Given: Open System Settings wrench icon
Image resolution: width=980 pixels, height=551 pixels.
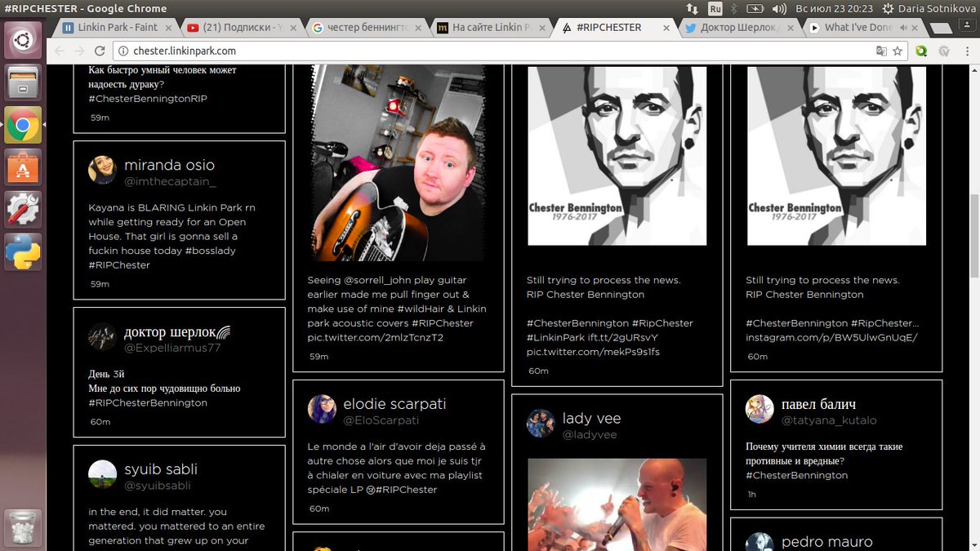Looking at the screenshot, I should click(22, 210).
